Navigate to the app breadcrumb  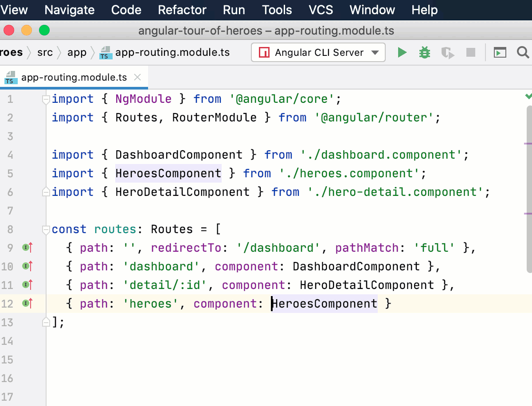[77, 52]
